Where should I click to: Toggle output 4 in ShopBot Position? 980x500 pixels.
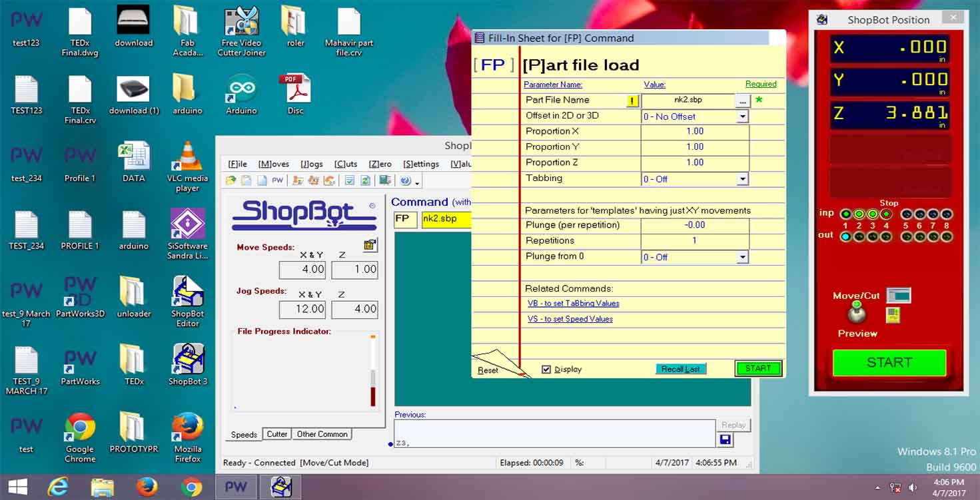886,236
